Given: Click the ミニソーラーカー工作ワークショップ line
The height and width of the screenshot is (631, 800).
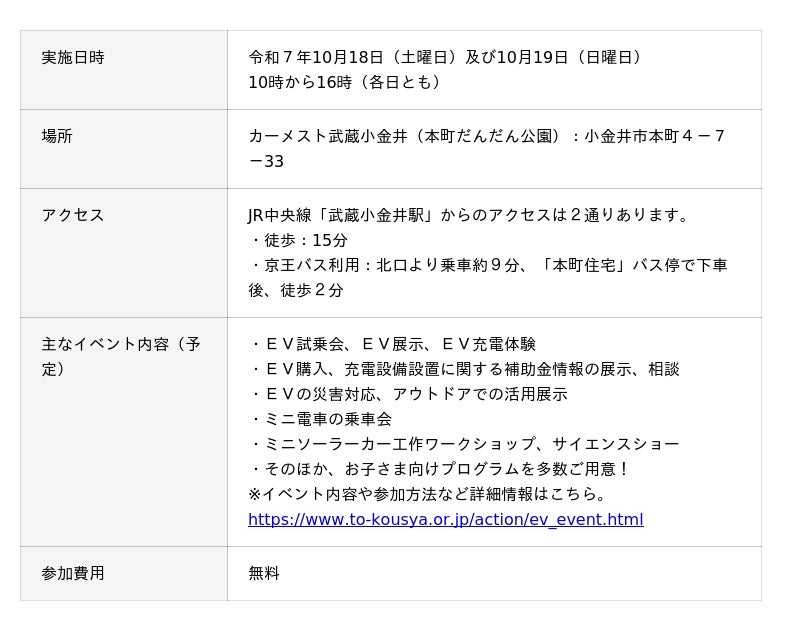Looking at the screenshot, I should click(464, 444).
